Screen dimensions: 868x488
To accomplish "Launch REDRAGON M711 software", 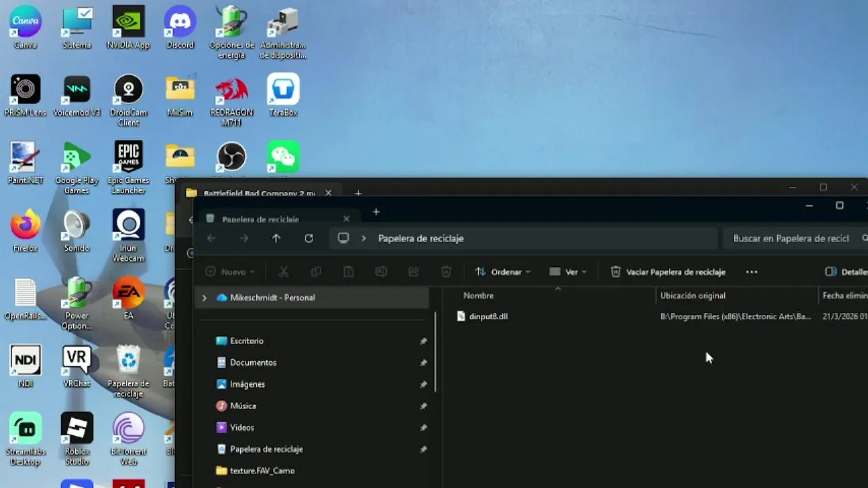I will tap(231, 100).
